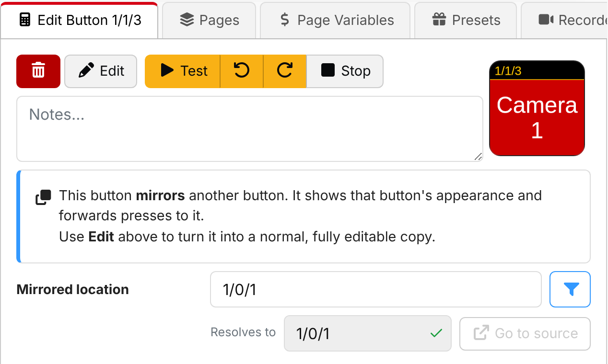Click the 'Resolves to' label
Viewport: 608px width, 364px height.
243,332
